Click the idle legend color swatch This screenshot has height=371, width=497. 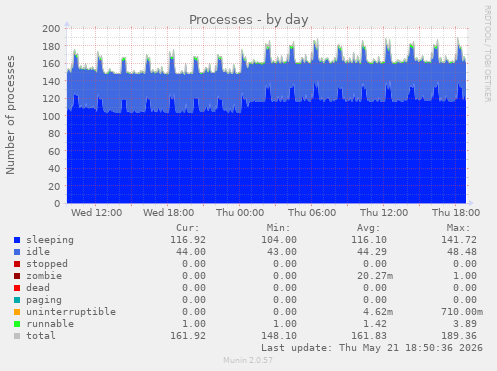click(17, 252)
